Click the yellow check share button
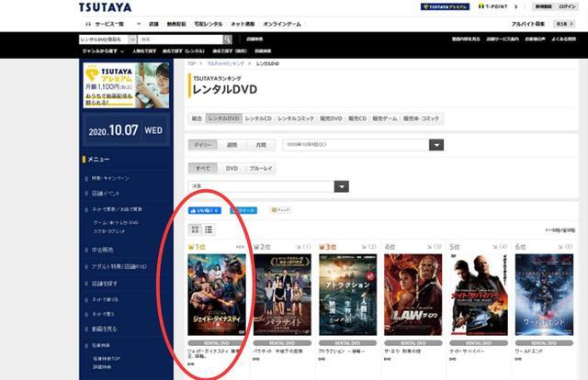 280,210
